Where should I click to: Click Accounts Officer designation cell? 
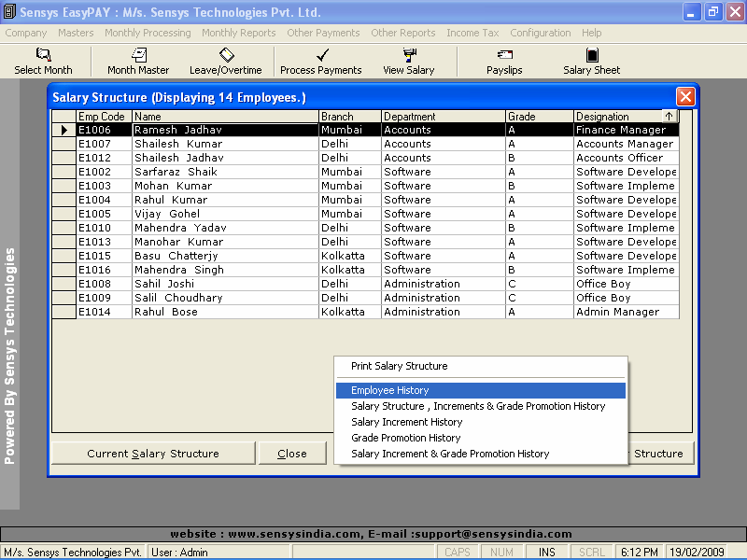coord(627,158)
